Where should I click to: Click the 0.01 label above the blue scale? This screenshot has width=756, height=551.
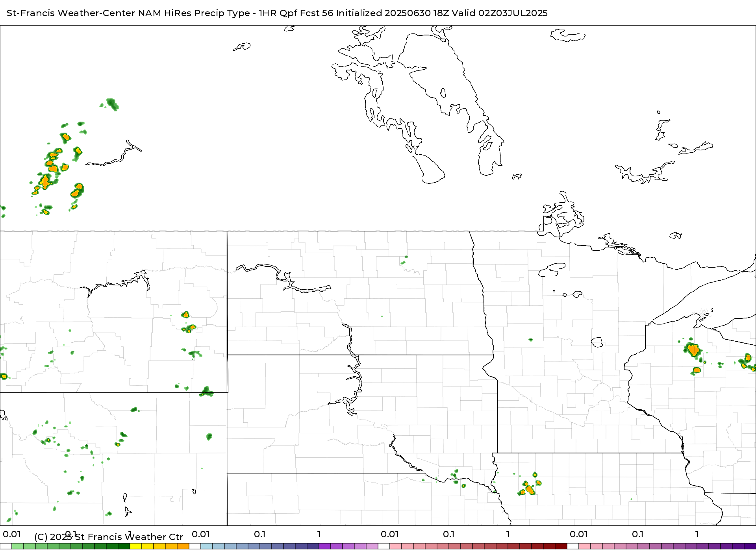[x=201, y=534]
